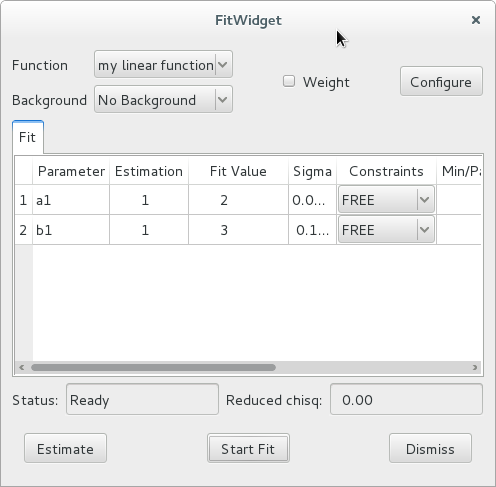Start the fit with Start Fit
This screenshot has width=496, height=487.
(248, 448)
